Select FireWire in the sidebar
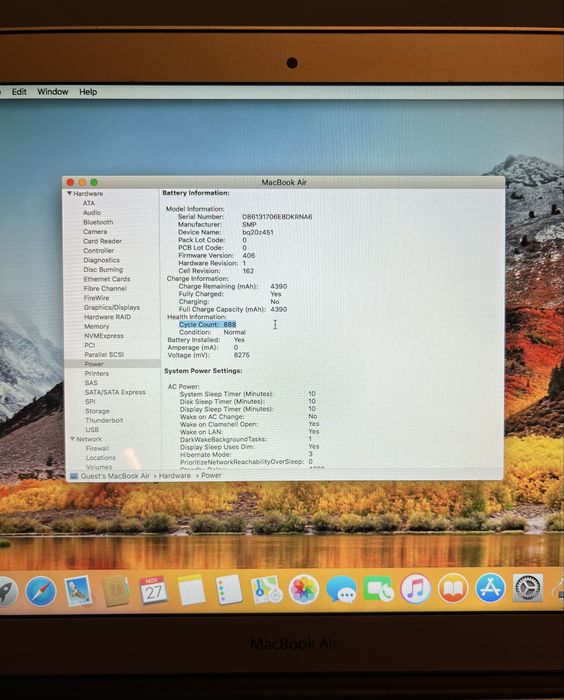Image resolution: width=564 pixels, height=700 pixels. pyautogui.click(x=96, y=298)
